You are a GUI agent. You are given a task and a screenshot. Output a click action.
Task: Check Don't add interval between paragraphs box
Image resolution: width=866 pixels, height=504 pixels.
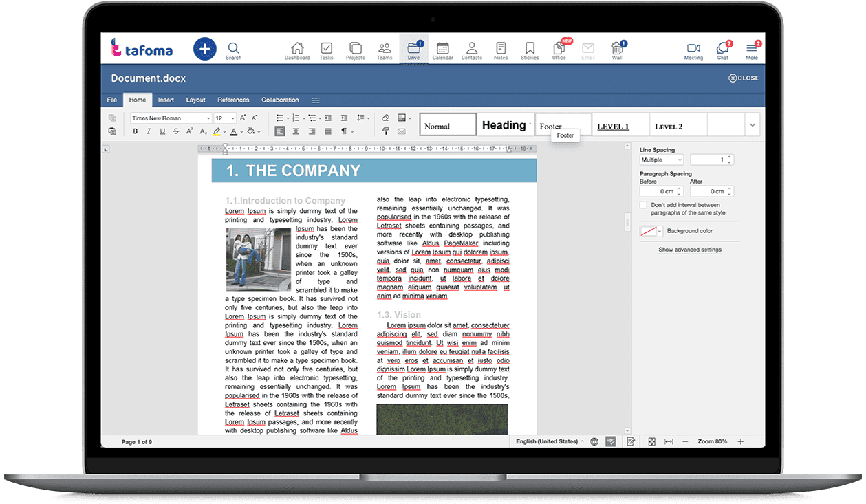[x=643, y=205]
